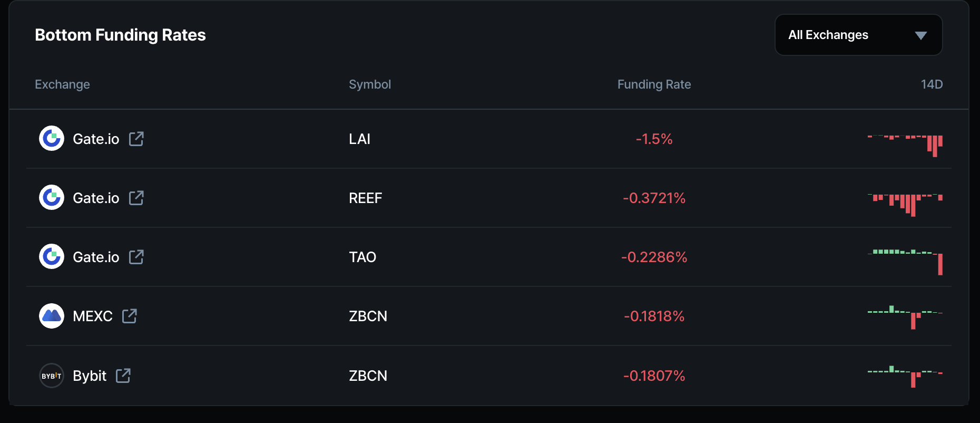980x423 pixels.
Task: Open the Bybit external link icon
Action: (x=123, y=376)
